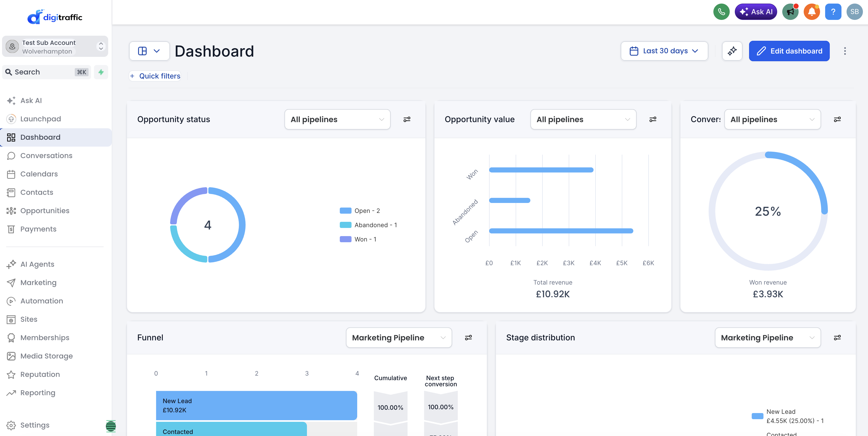Click the Abandoned bar in Opportunity value chart
This screenshot has height=436, width=868.
tap(510, 200)
